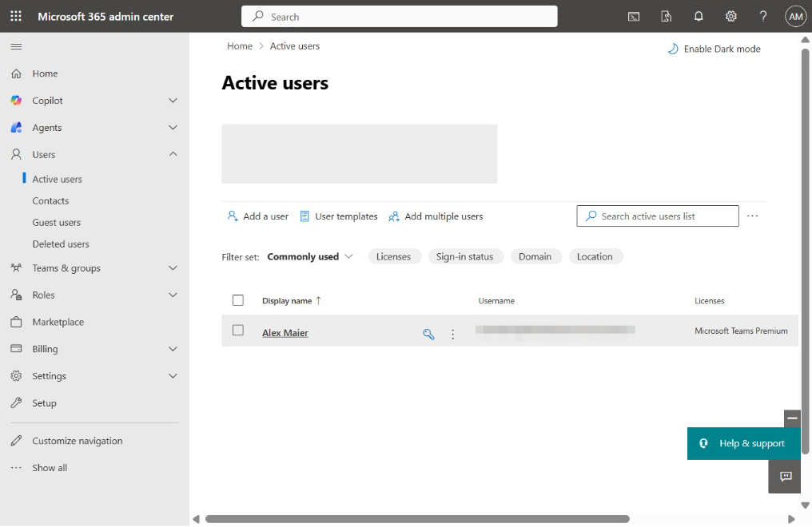Viewport: 812px width, 527px height.
Task: Open the settings gear in top bar
Action: pyautogui.click(x=730, y=17)
